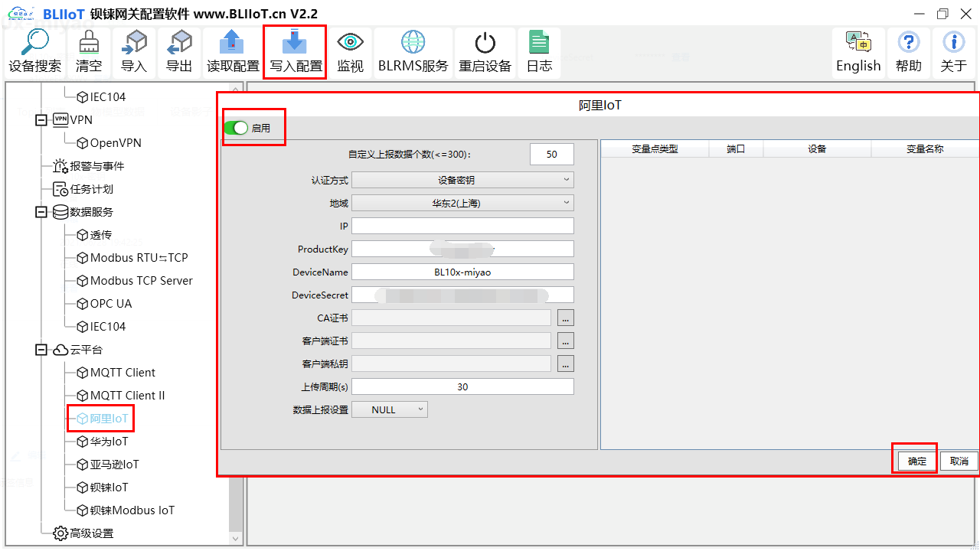Click the 取消 cancel button

[x=959, y=461]
